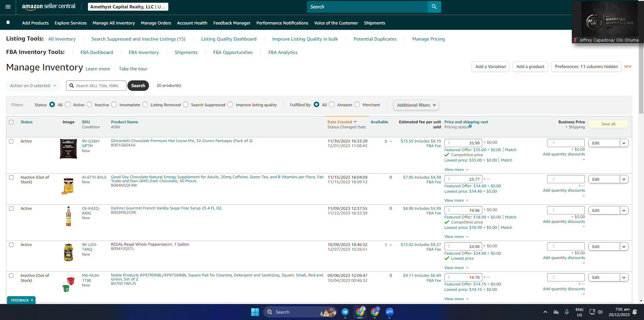Image resolution: width=644 pixels, height=320 pixels.
Task: Open the Ghirardelli Hot Cocoa product thumbnail
Action: (x=68, y=149)
